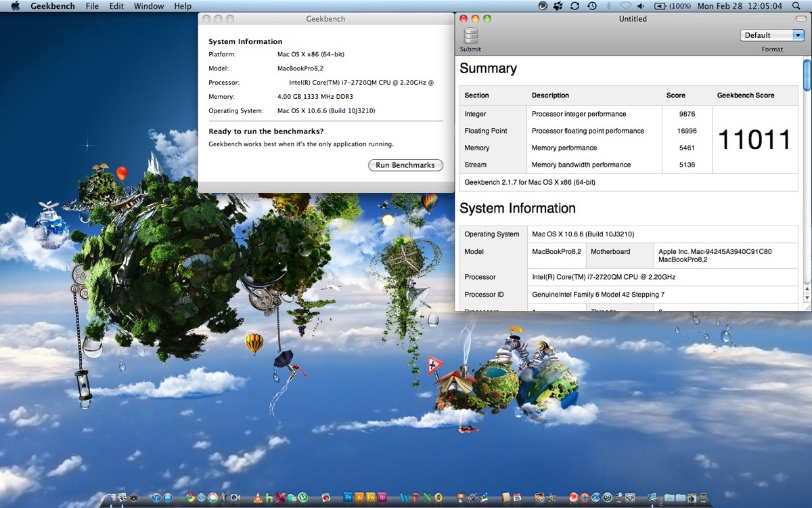Open the Default format dropdown
This screenshot has height=508, width=812.
[x=772, y=35]
